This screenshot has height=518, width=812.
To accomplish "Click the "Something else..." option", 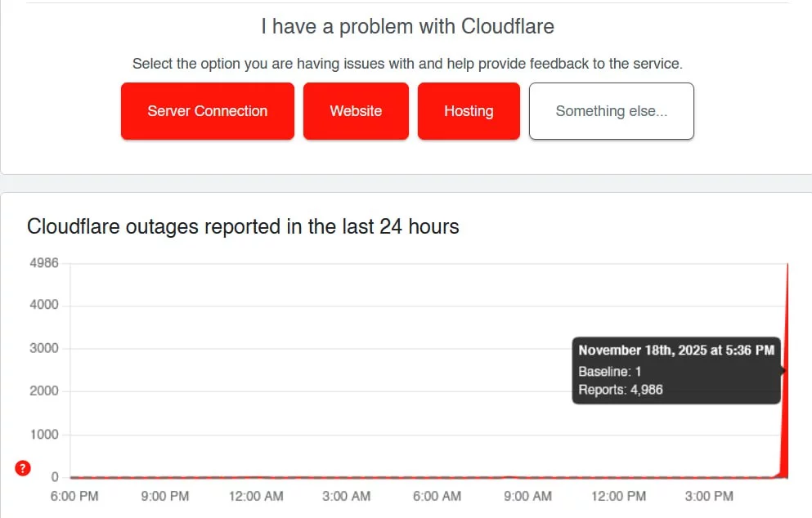I will 612,111.
